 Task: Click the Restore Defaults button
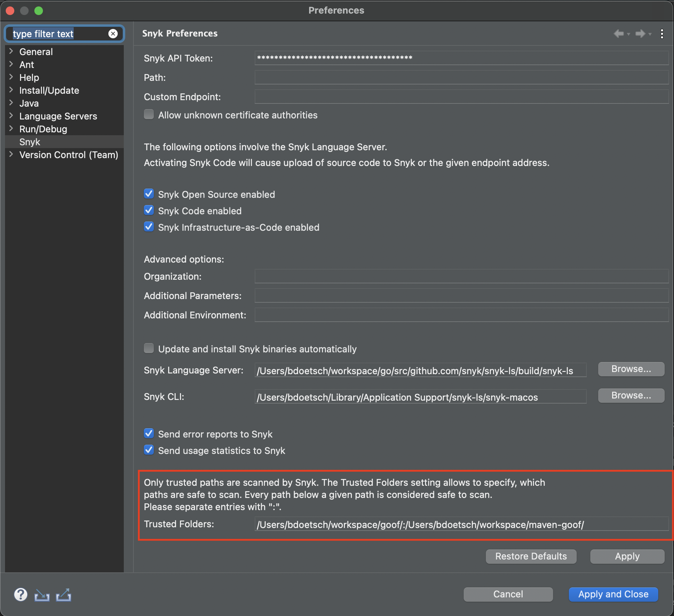click(x=531, y=556)
